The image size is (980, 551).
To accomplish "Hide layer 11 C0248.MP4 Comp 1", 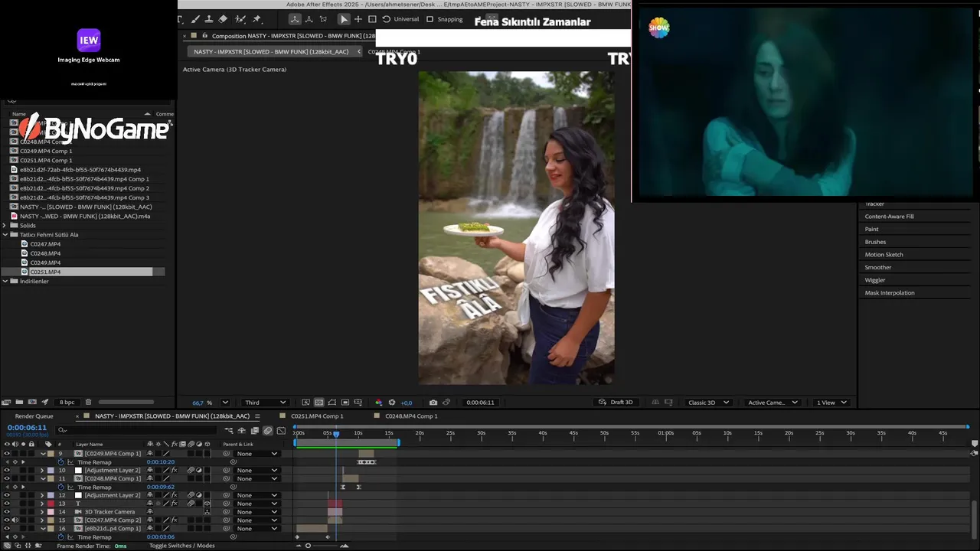I will tap(7, 479).
